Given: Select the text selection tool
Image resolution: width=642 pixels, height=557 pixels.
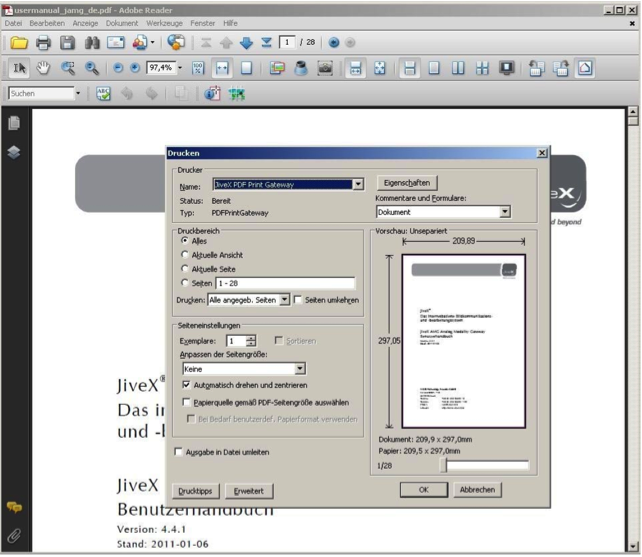Looking at the screenshot, I should (x=19, y=68).
